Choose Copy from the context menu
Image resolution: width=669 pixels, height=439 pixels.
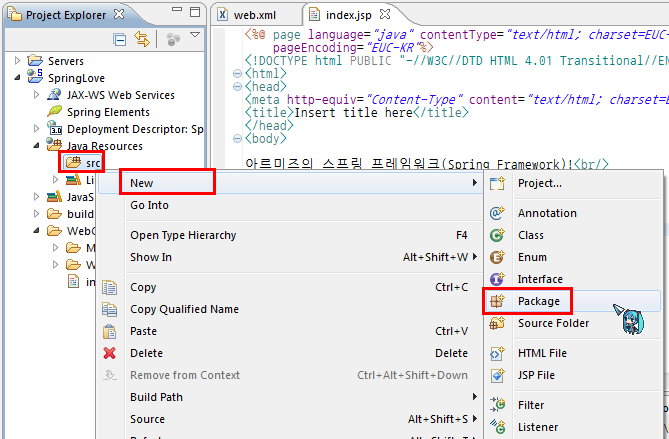290,287
